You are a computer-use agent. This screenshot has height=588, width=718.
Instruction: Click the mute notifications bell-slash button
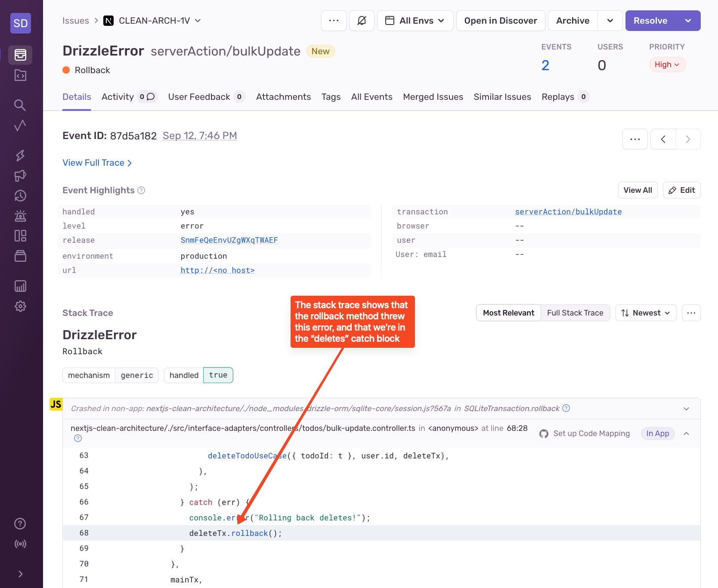tap(362, 21)
